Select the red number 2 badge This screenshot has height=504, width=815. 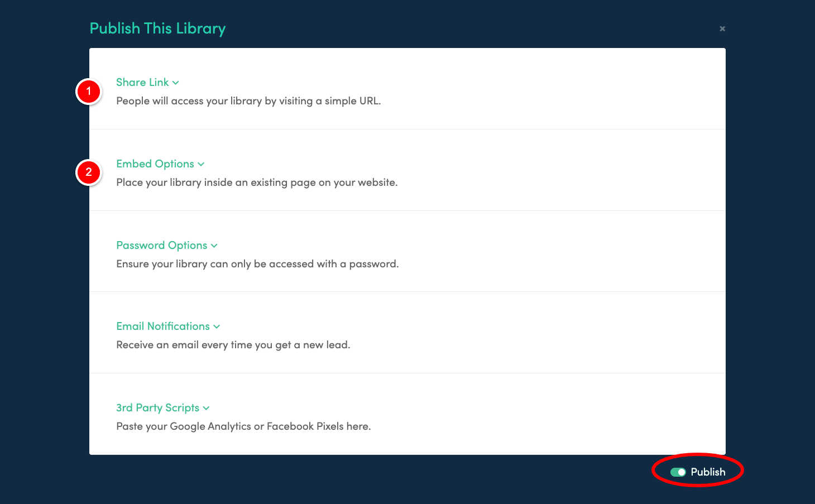tap(89, 172)
